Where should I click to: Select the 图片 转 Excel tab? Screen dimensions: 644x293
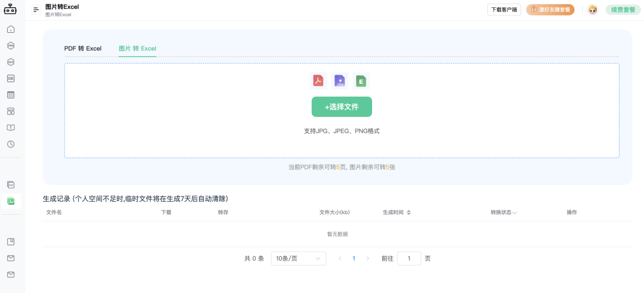pyautogui.click(x=138, y=48)
